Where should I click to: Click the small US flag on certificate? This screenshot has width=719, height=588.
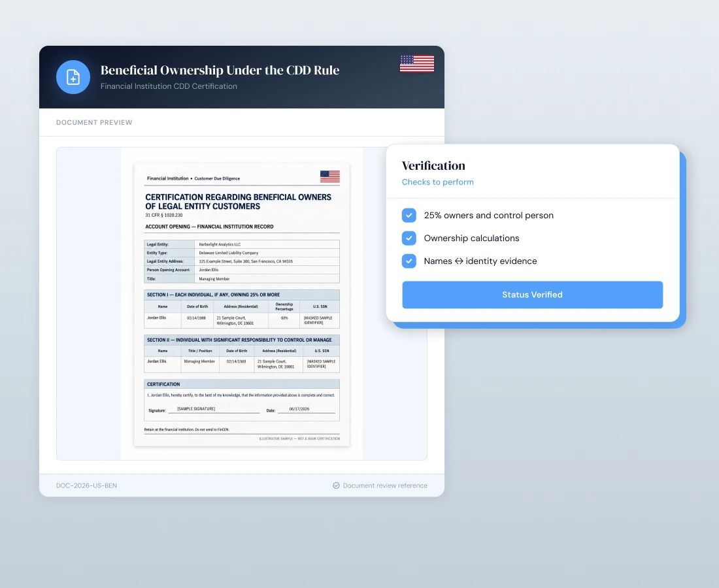point(329,176)
